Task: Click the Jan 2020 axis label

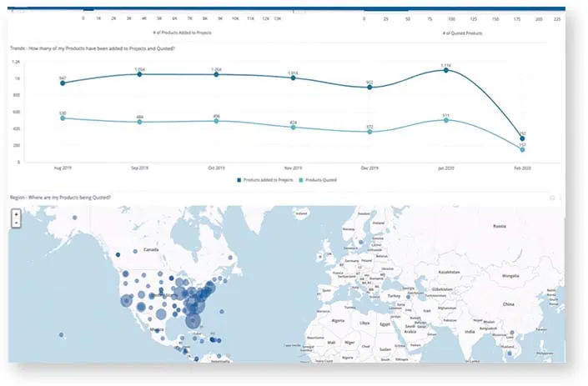Action: (446, 168)
